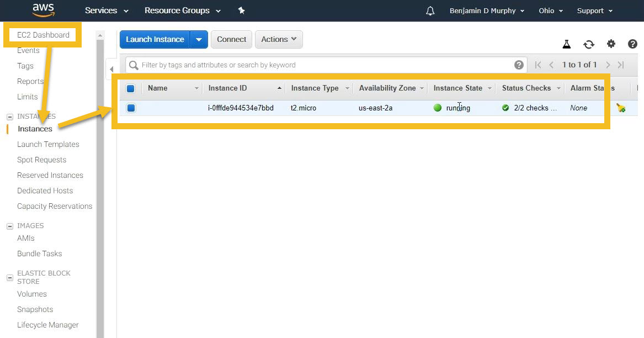644x338 pixels.
Task: Go to last page of results
Action: [621, 65]
